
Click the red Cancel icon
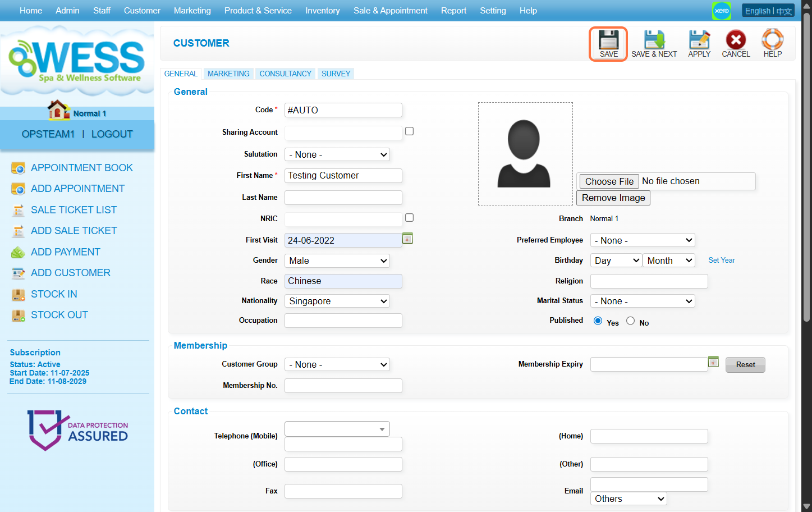(736, 40)
